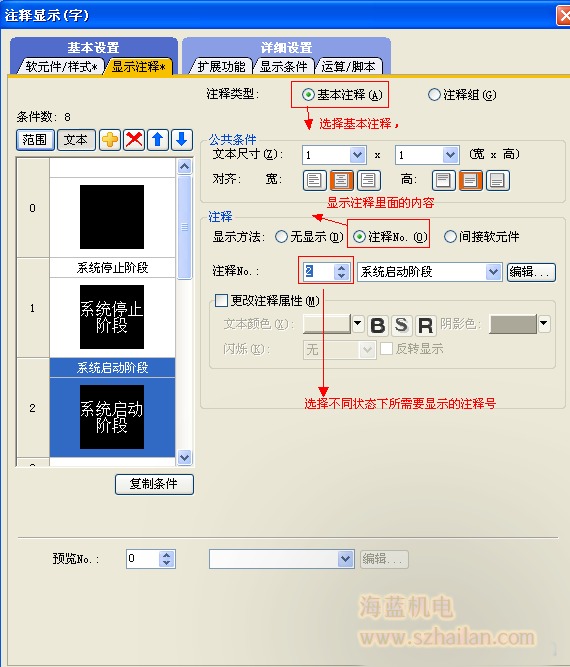This screenshot has height=667, width=570.
Task: Set width alignment to right
Action: [368, 180]
